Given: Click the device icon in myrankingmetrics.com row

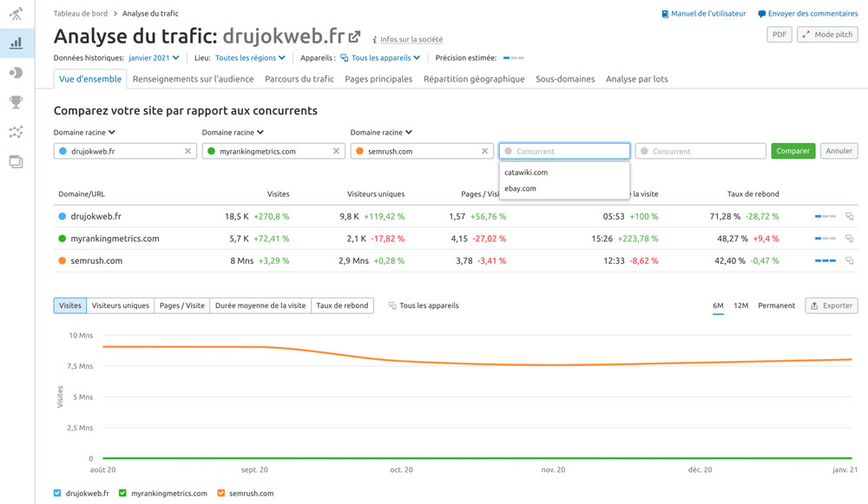Looking at the screenshot, I should pyautogui.click(x=849, y=239).
